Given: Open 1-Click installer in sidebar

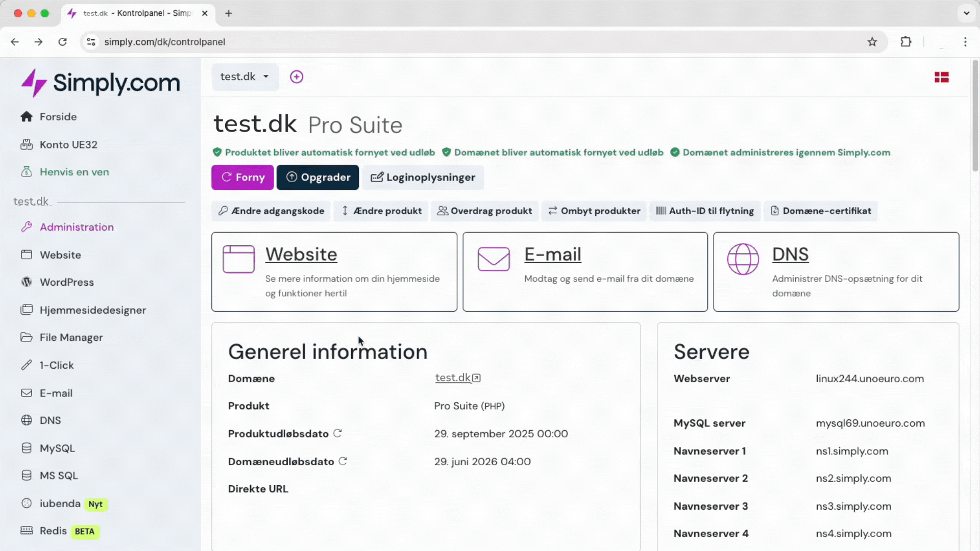Looking at the screenshot, I should 56,365.
